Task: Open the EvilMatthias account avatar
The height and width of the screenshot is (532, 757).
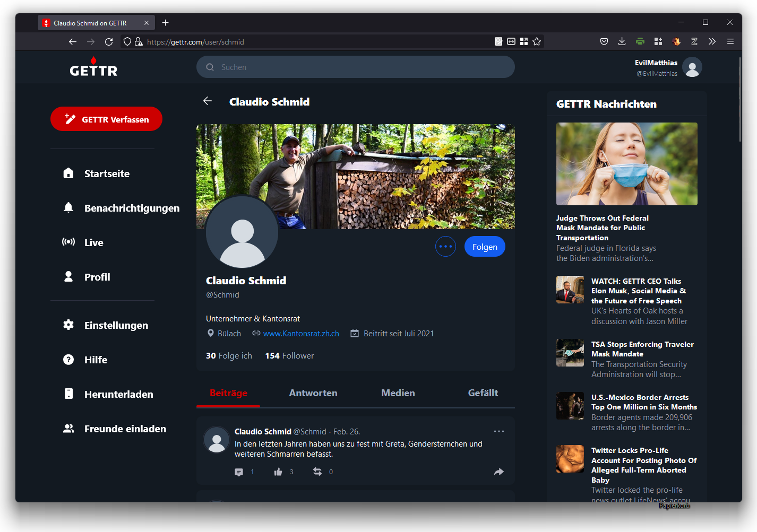Action: tap(692, 67)
